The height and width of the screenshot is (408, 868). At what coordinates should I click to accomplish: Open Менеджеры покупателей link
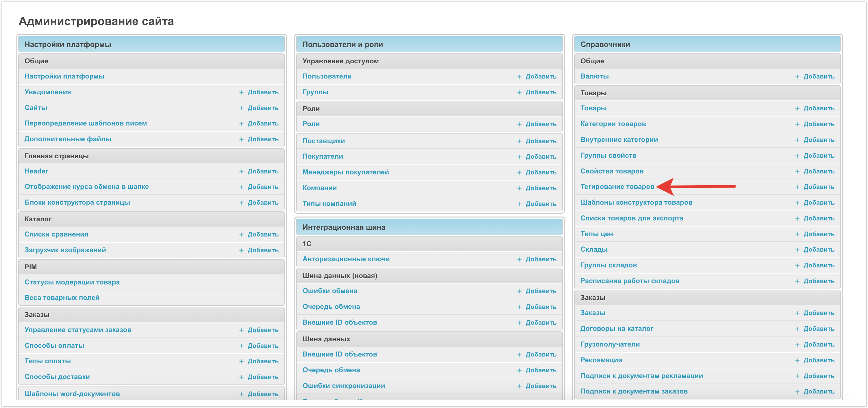[346, 172]
